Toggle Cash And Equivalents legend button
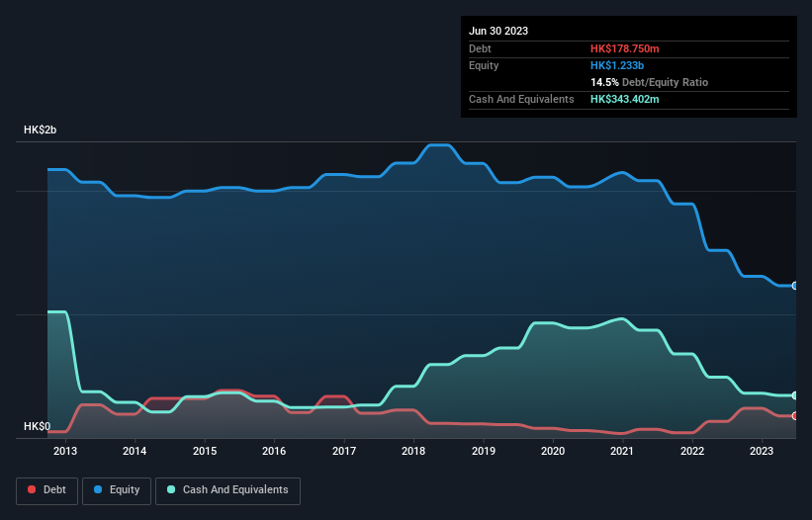The height and width of the screenshot is (520, 812). pyautogui.click(x=227, y=490)
